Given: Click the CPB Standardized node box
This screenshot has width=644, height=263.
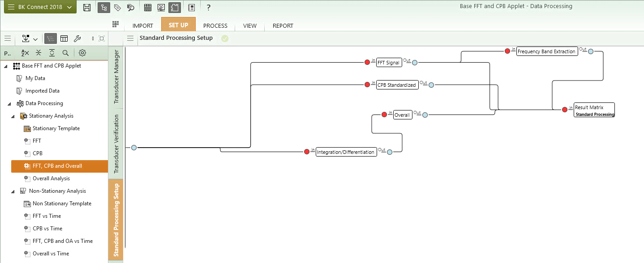Looking at the screenshot, I should 397,85.
